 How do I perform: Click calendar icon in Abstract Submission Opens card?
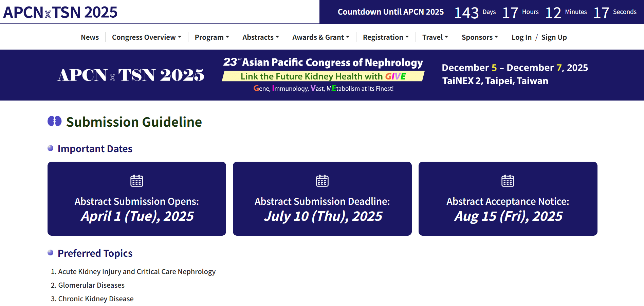pyautogui.click(x=137, y=181)
